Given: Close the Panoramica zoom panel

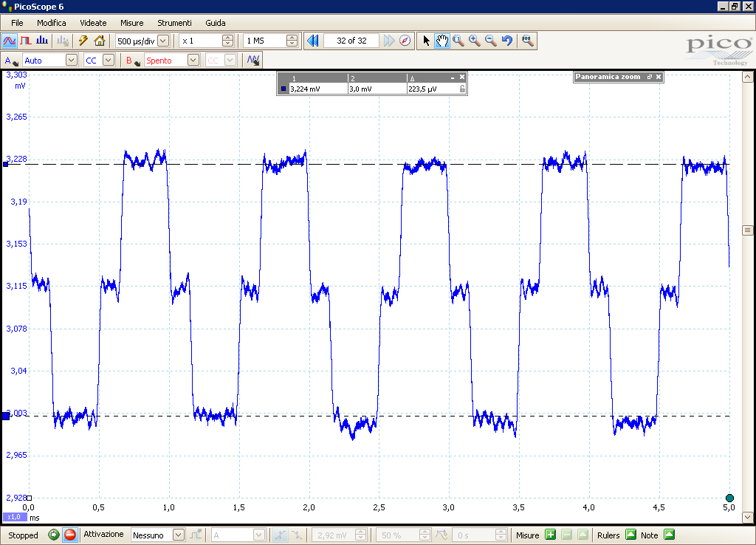Looking at the screenshot, I should (658, 77).
